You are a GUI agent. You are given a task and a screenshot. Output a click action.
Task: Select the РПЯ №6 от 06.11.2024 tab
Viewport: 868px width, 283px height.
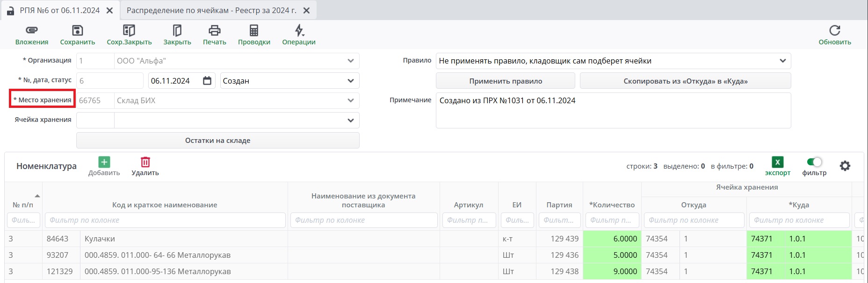click(59, 10)
